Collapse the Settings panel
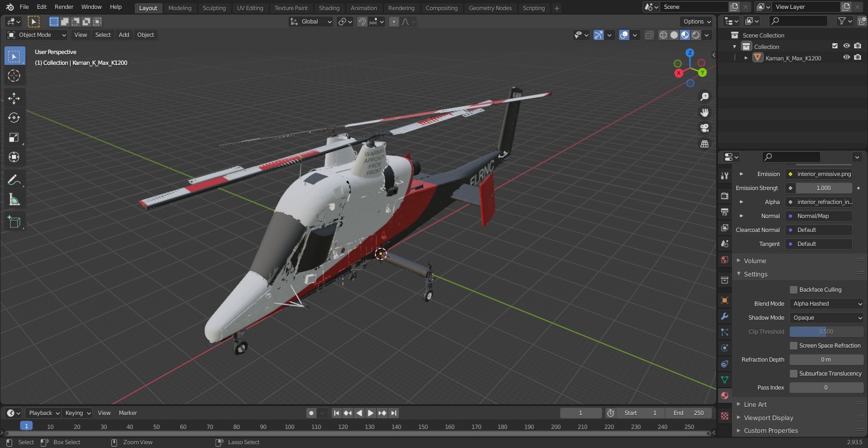This screenshot has height=448, width=868. point(756,274)
